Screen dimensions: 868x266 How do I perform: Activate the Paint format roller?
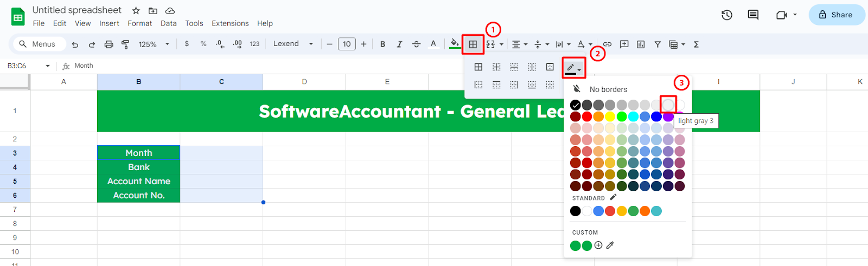pyautogui.click(x=125, y=44)
